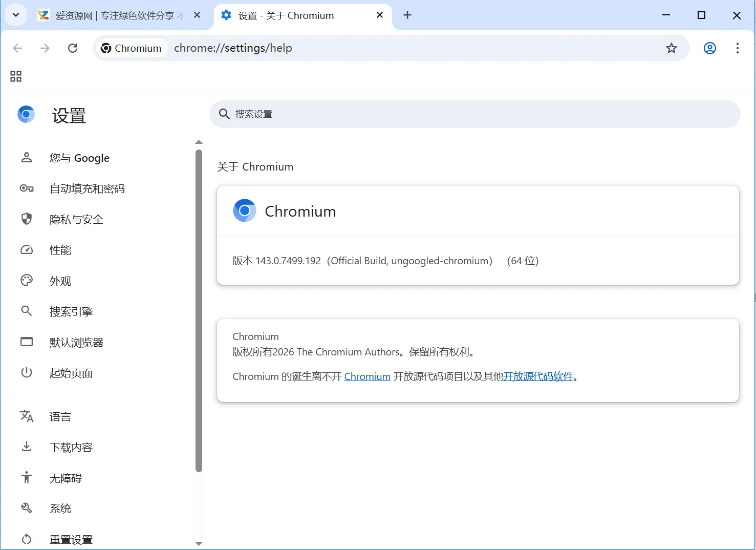The width and height of the screenshot is (756, 550).
Task: Open the profile avatar icon
Action: (709, 48)
